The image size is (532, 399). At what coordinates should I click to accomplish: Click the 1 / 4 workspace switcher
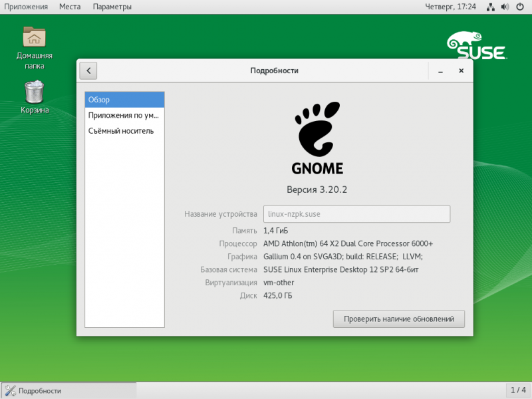coord(518,390)
